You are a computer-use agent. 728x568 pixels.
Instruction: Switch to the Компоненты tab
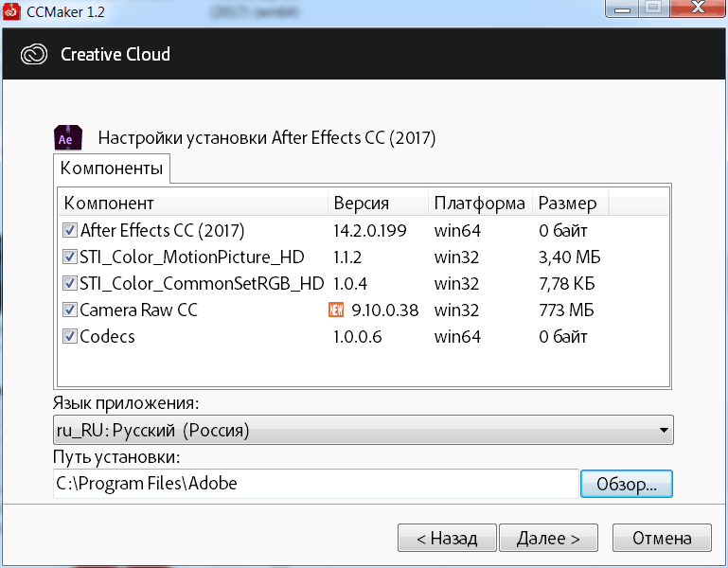point(112,169)
